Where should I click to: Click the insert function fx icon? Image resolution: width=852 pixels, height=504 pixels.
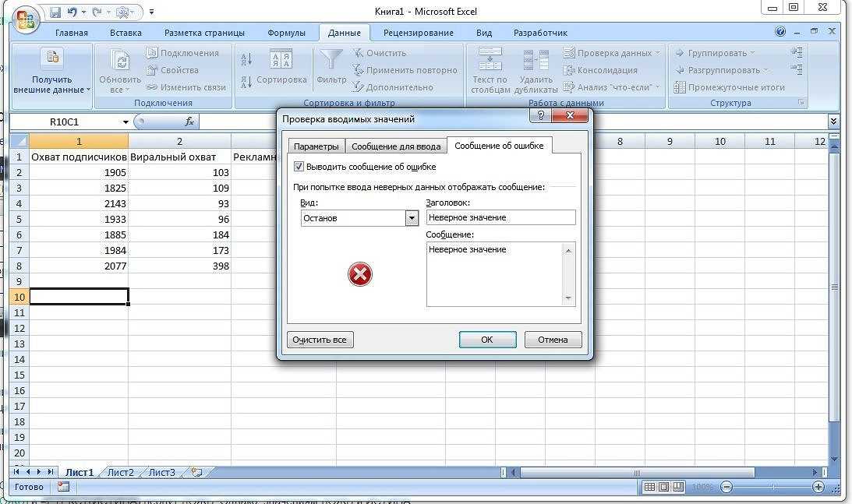[189, 122]
